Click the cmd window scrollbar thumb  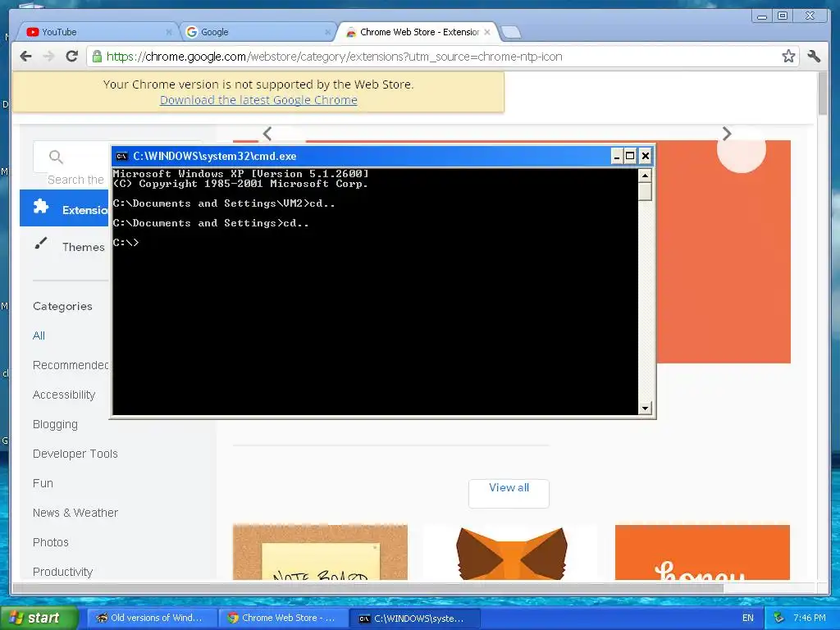coord(645,191)
